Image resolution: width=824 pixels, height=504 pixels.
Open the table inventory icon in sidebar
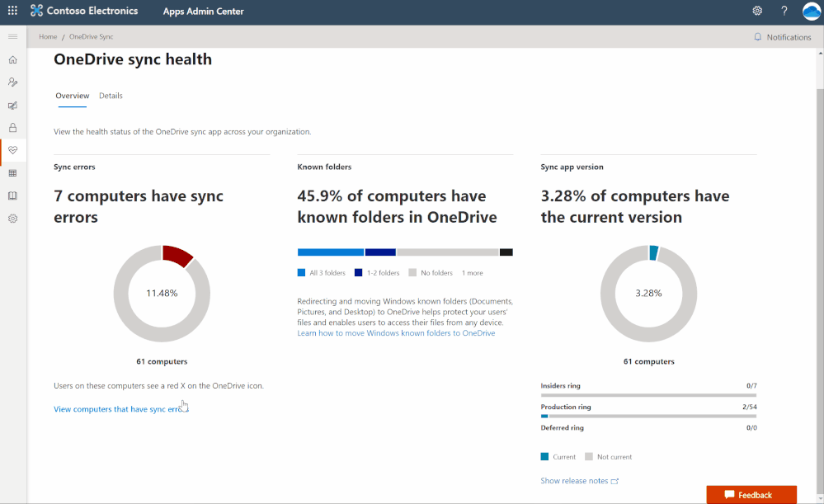(12, 173)
